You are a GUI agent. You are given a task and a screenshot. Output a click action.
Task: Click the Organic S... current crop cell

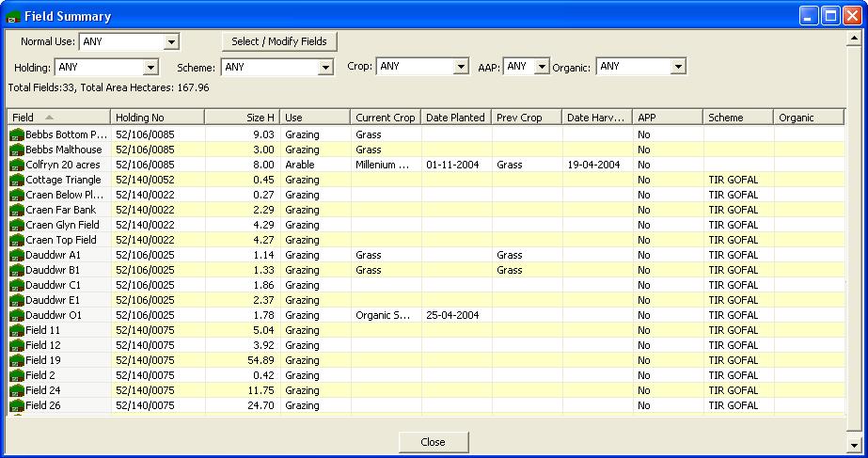(386, 315)
